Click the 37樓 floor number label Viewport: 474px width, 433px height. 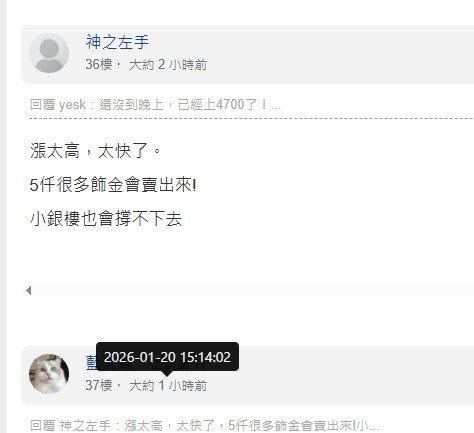(98, 385)
